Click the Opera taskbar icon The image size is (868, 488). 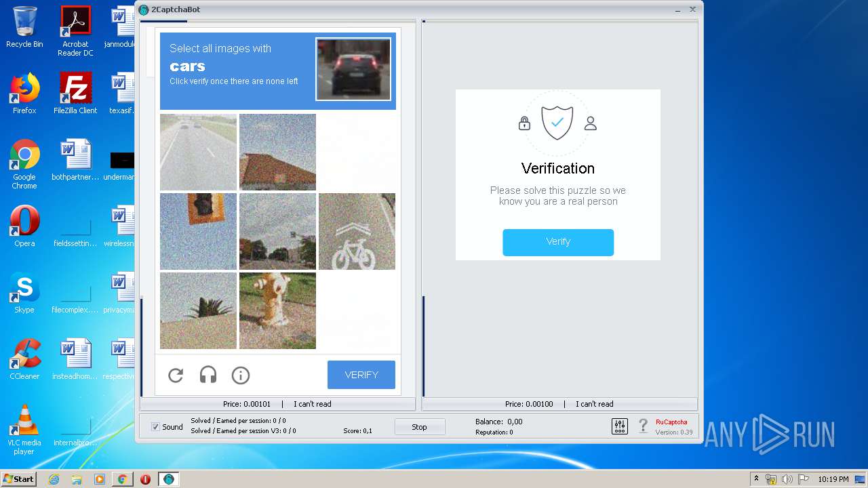[x=145, y=479]
